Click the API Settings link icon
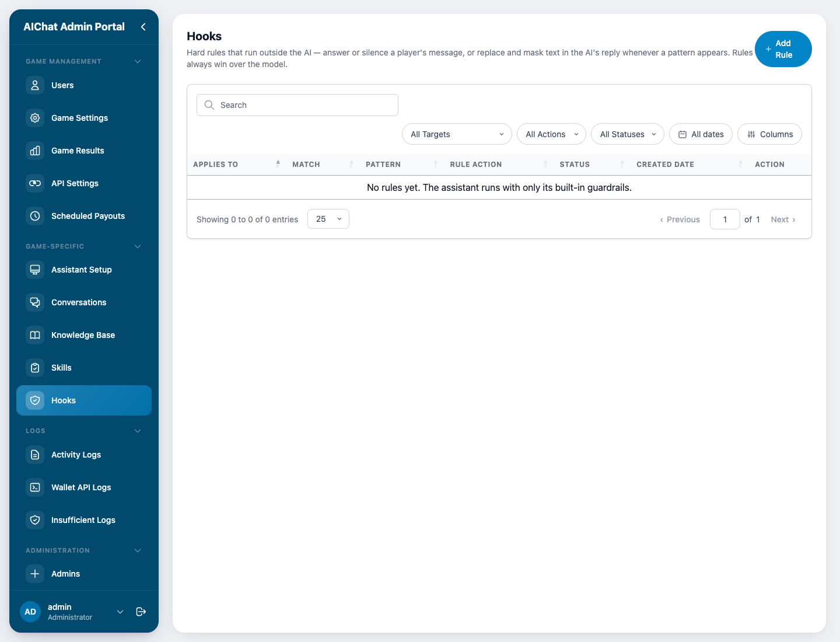840x642 pixels. click(x=35, y=183)
